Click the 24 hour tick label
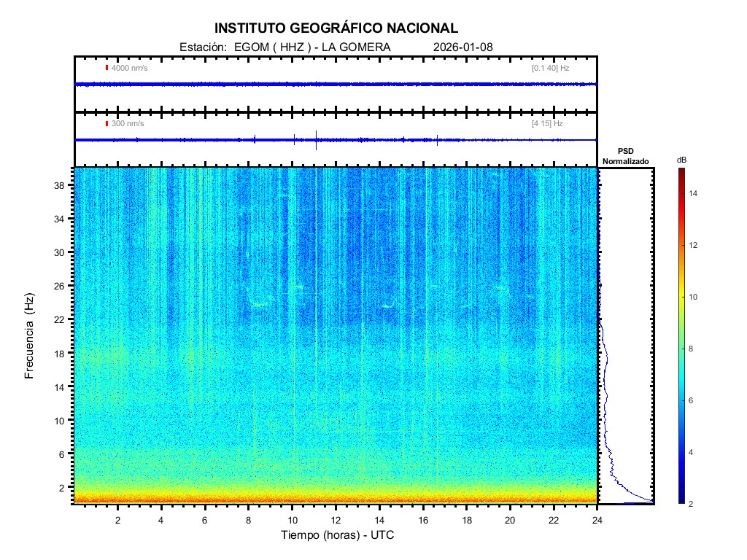This screenshot has height=560, width=747. pyautogui.click(x=597, y=520)
